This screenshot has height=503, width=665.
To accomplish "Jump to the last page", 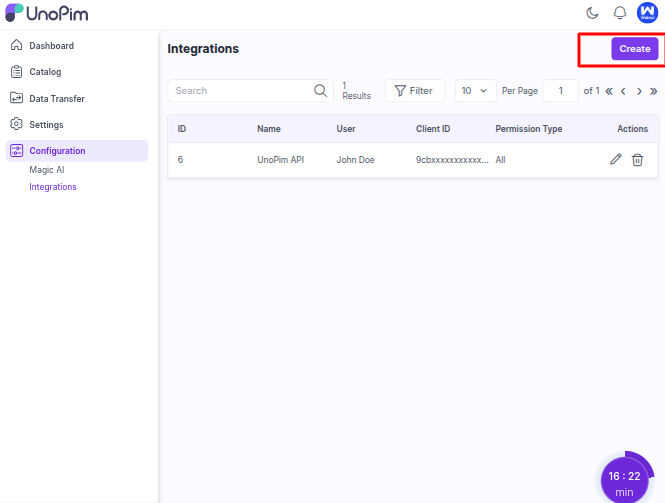I will click(654, 91).
